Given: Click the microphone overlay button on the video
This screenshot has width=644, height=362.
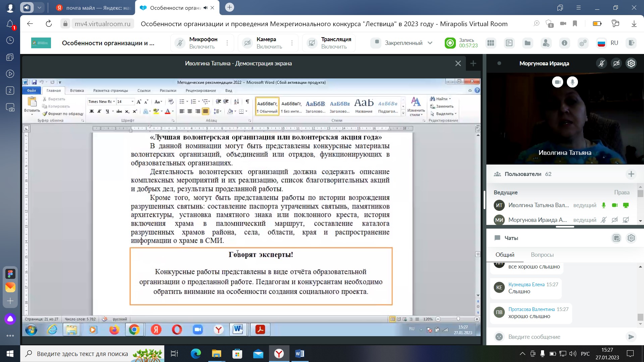Looking at the screenshot, I should pyautogui.click(x=572, y=82).
